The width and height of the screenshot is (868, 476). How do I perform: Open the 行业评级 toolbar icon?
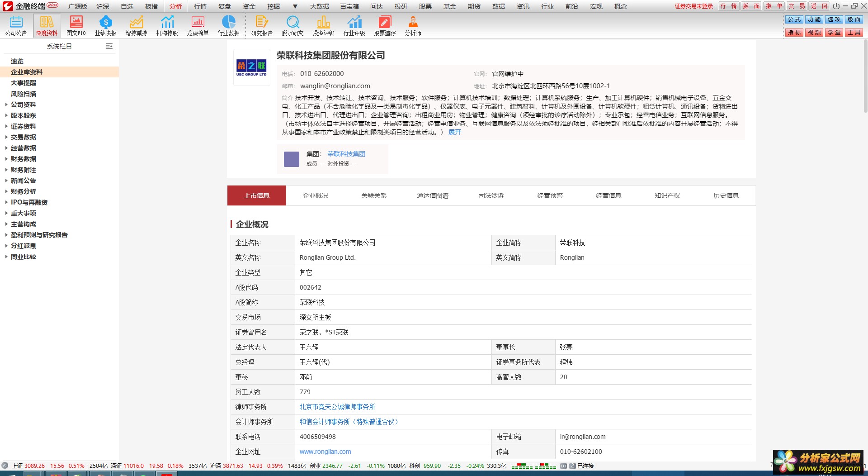(x=354, y=26)
